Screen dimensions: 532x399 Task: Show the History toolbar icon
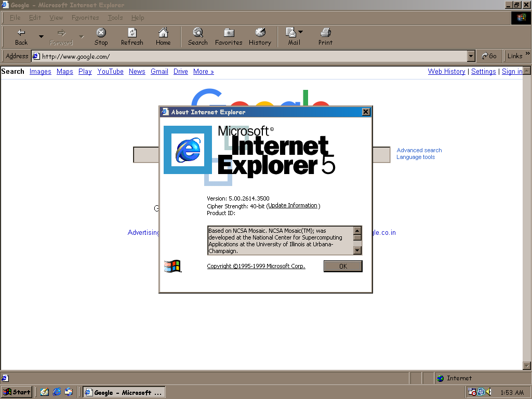(x=260, y=33)
